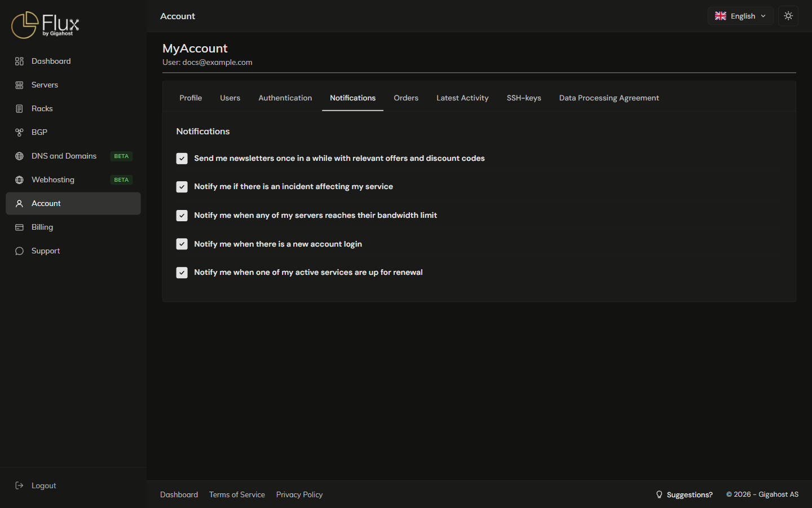The image size is (812, 508).
Task: Click the MyAccount heading
Action: tap(195, 49)
